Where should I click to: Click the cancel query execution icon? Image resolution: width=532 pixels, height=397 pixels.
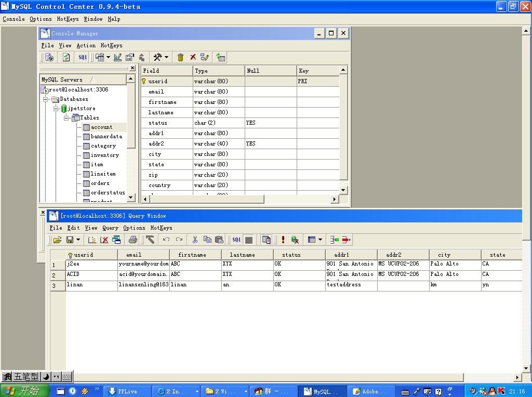pyautogui.click(x=295, y=240)
